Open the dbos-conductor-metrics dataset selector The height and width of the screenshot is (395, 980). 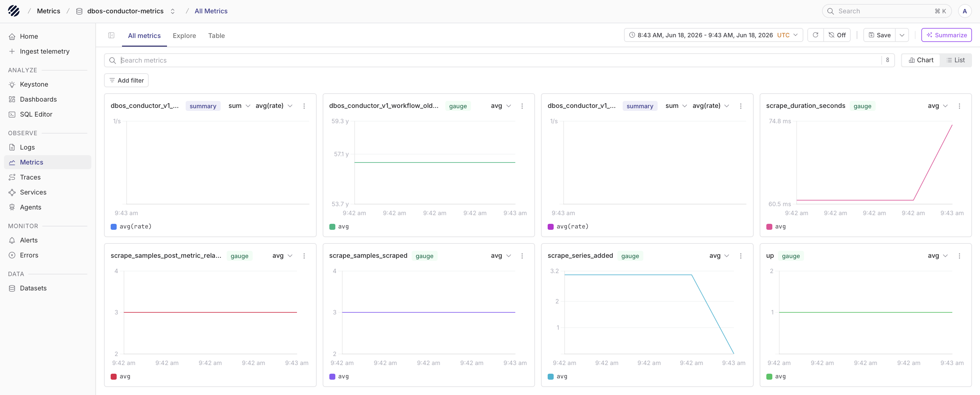pos(126,11)
